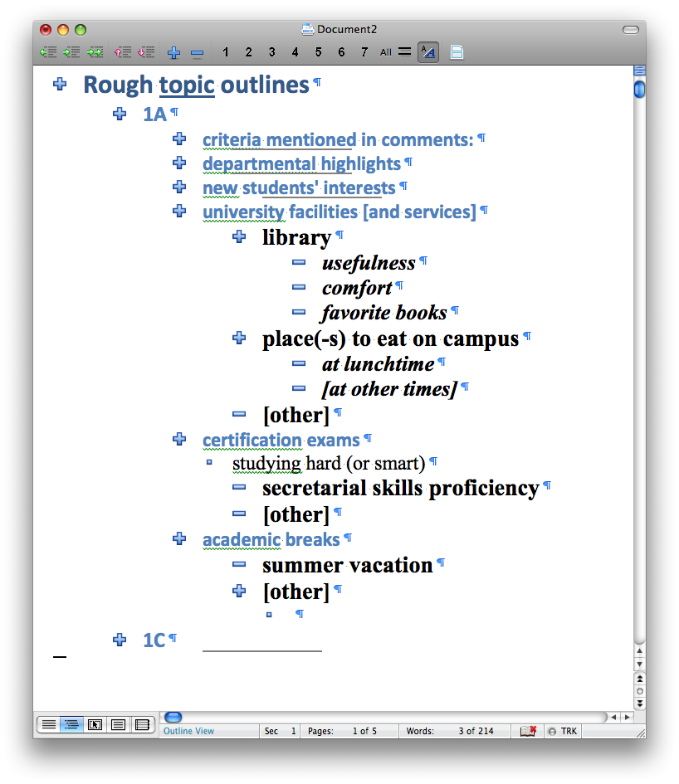Demote the selected heading one level
Viewport: 679px width, 784px height.
[x=71, y=51]
